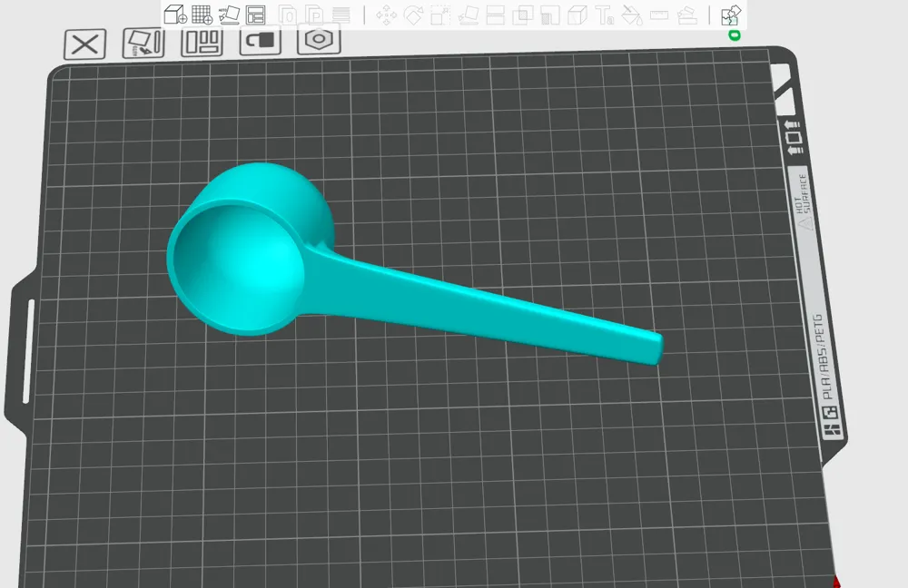Screen dimensions: 908x588
Task: Switch to Assembly View puzzle icon
Action: click(731, 15)
